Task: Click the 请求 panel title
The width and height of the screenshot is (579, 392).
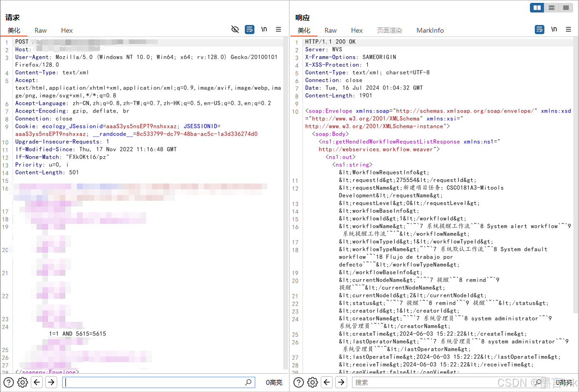Action: coord(13,18)
